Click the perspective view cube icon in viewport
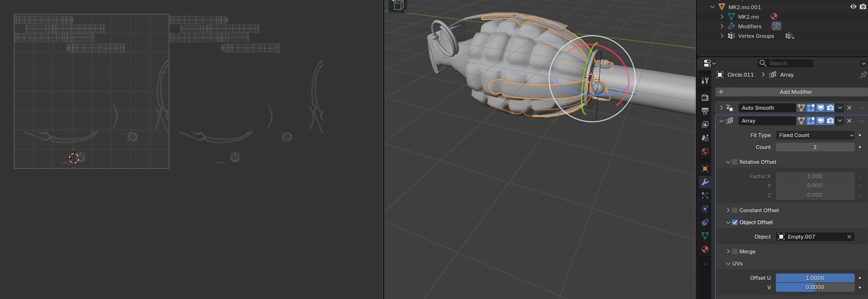This screenshot has width=868, height=299. tap(397, 5)
